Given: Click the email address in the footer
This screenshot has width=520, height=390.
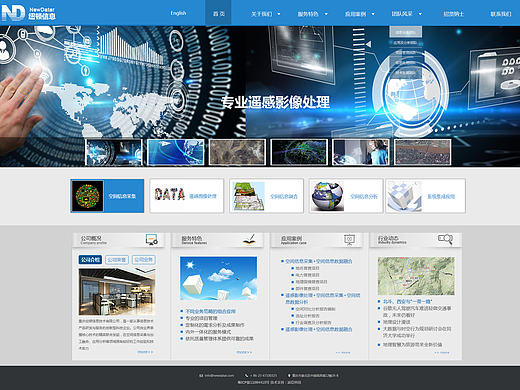Looking at the screenshot, I should (x=219, y=375).
